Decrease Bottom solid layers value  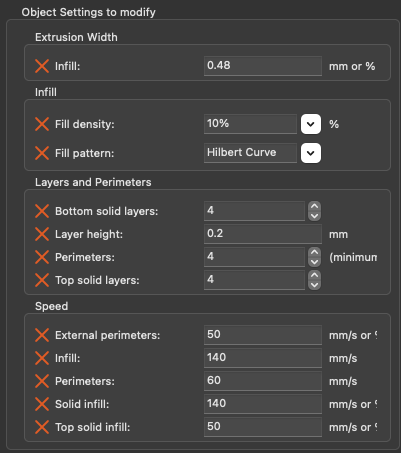click(x=314, y=216)
